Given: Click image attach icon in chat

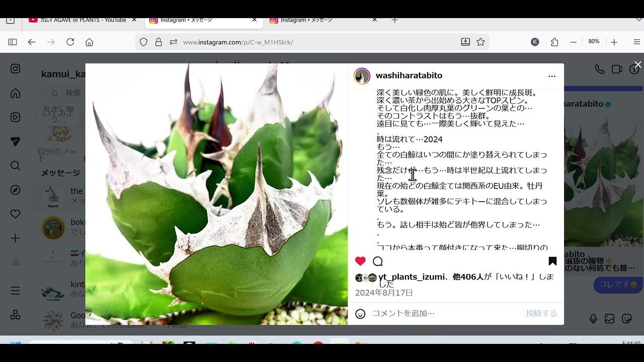Looking at the screenshot, I should tap(610, 318).
